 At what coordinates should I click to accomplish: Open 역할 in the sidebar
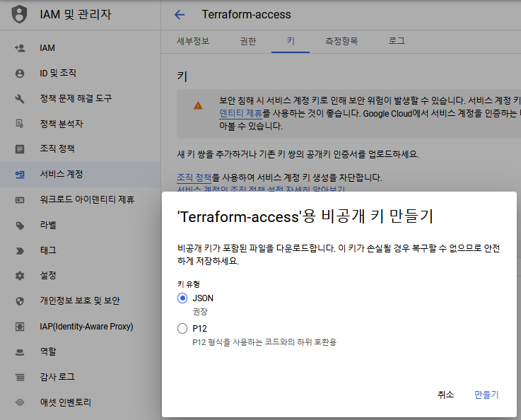pyautogui.click(x=48, y=351)
